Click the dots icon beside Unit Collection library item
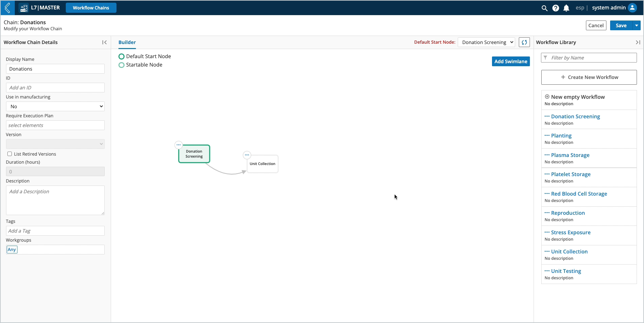The width and height of the screenshot is (644, 323). [547, 251]
